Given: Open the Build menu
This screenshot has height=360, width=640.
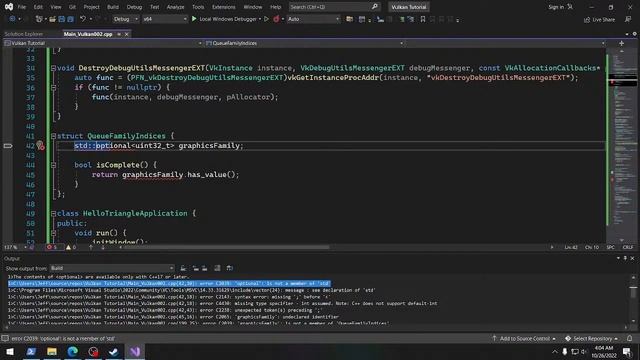Looking at the screenshot, I should click(x=113, y=7).
